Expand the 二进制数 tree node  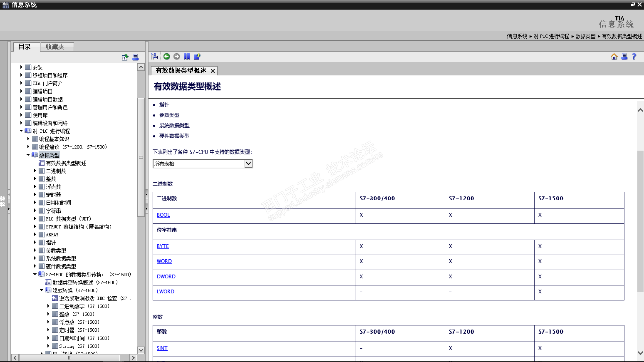tap(35, 171)
